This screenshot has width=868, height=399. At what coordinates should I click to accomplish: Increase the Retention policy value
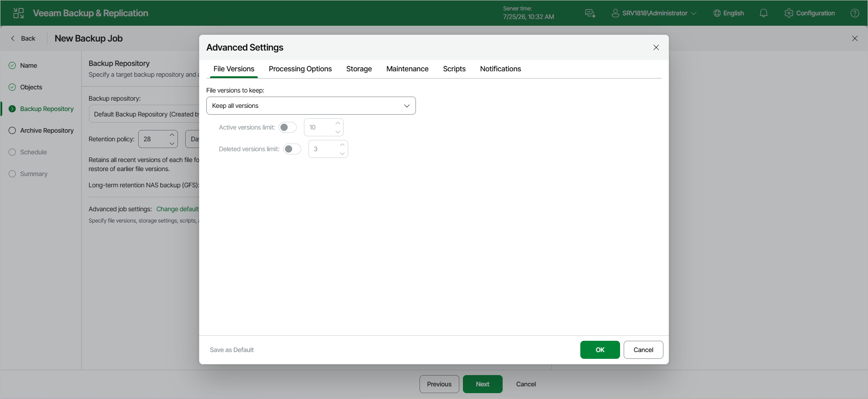coord(172,135)
